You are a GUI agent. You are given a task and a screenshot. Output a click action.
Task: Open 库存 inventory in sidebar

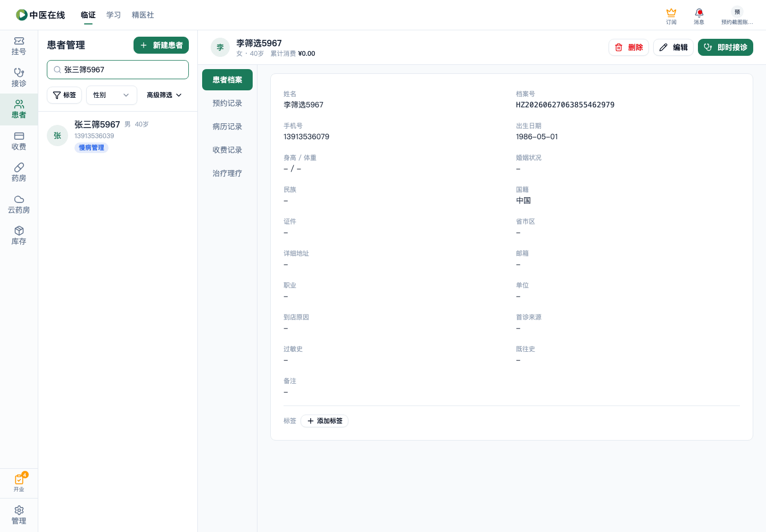(19, 236)
